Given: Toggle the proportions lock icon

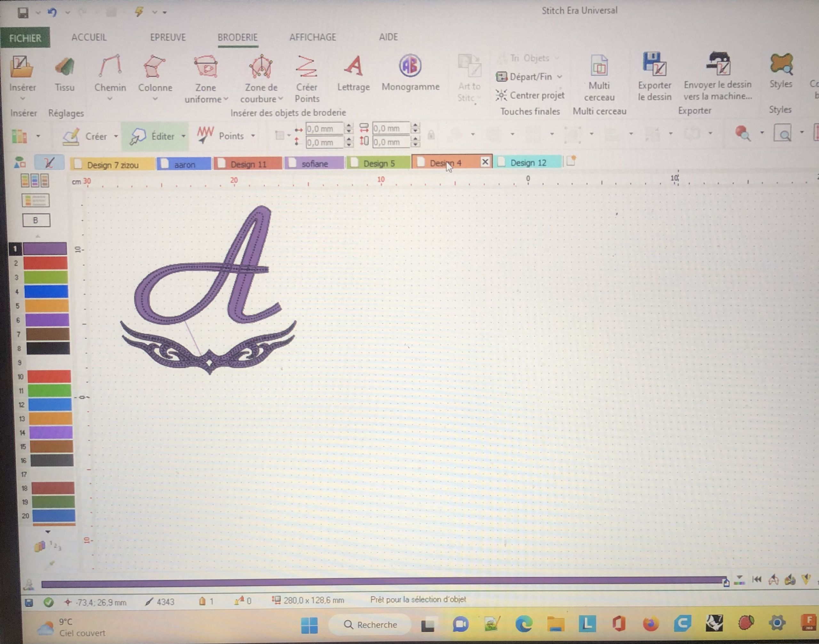Looking at the screenshot, I should tap(431, 135).
